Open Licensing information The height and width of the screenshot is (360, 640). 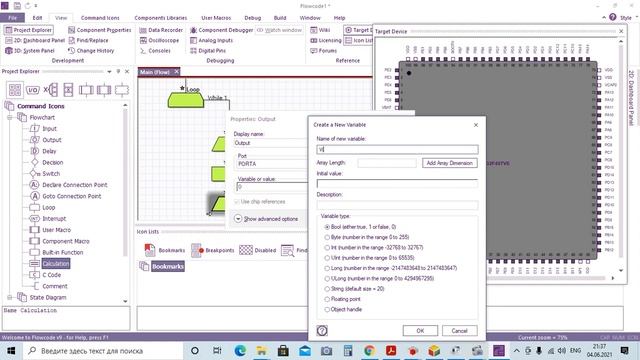point(326,40)
